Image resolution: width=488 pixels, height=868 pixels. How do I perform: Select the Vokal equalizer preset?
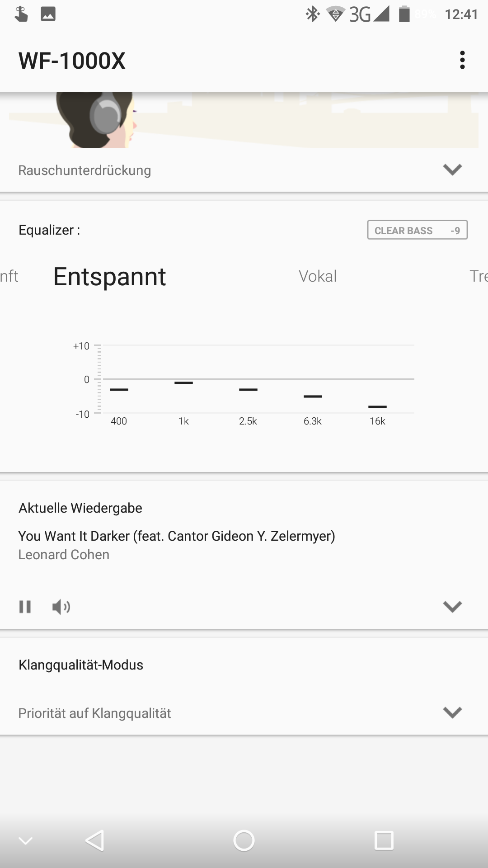pyautogui.click(x=318, y=276)
